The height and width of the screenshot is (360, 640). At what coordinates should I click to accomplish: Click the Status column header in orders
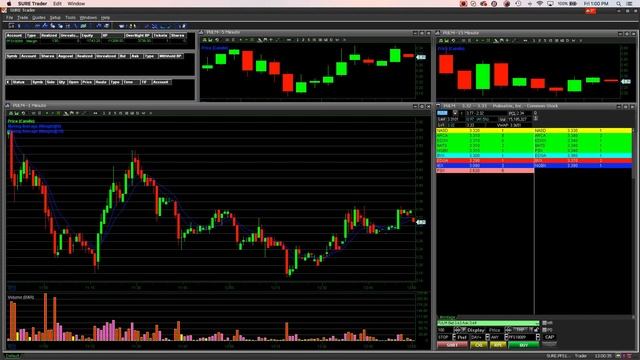pyautogui.click(x=21, y=82)
